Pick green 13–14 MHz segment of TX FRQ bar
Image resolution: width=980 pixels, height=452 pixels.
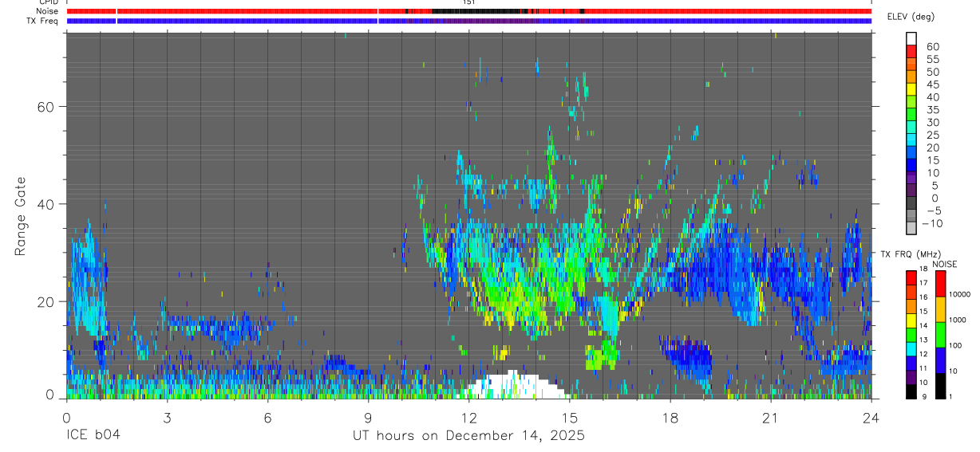click(911, 335)
